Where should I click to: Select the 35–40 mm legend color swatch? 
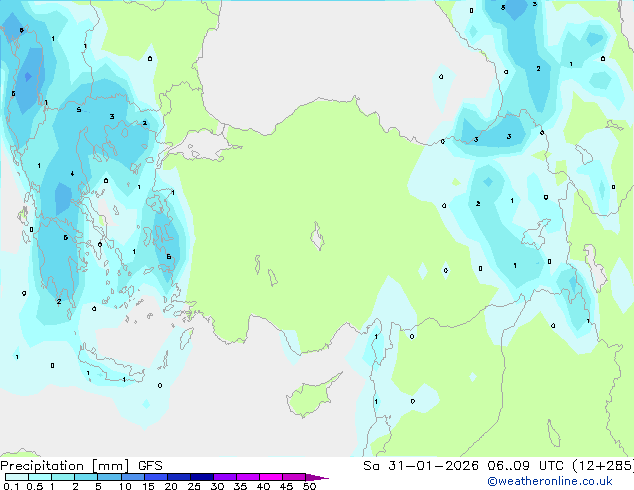tap(248, 477)
